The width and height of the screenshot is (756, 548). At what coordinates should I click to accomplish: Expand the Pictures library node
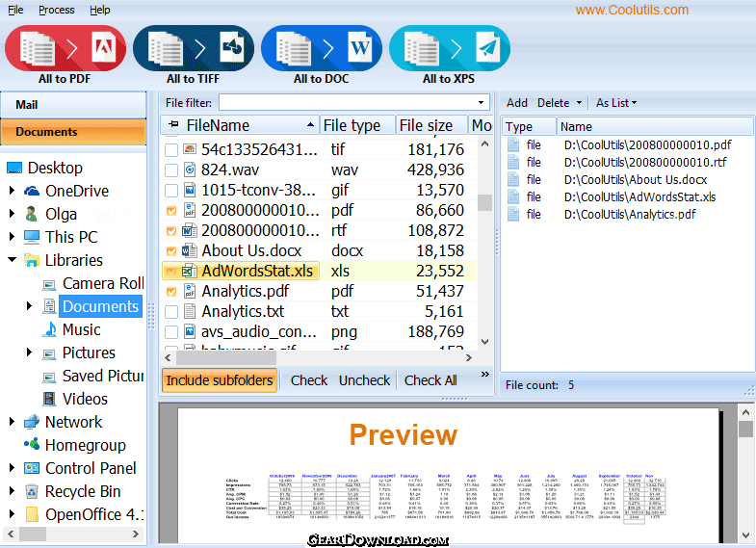[30, 352]
